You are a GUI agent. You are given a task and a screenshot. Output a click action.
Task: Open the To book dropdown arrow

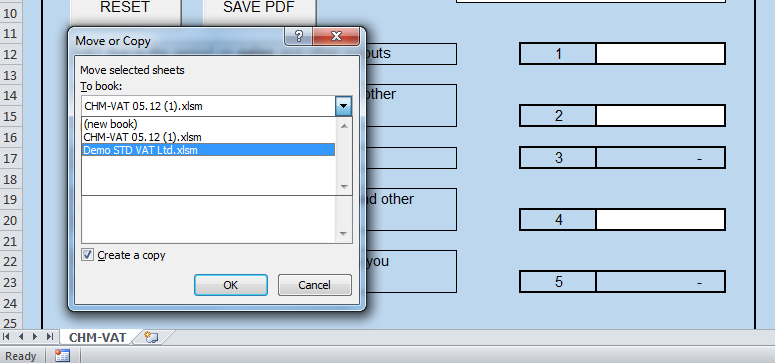pos(344,106)
